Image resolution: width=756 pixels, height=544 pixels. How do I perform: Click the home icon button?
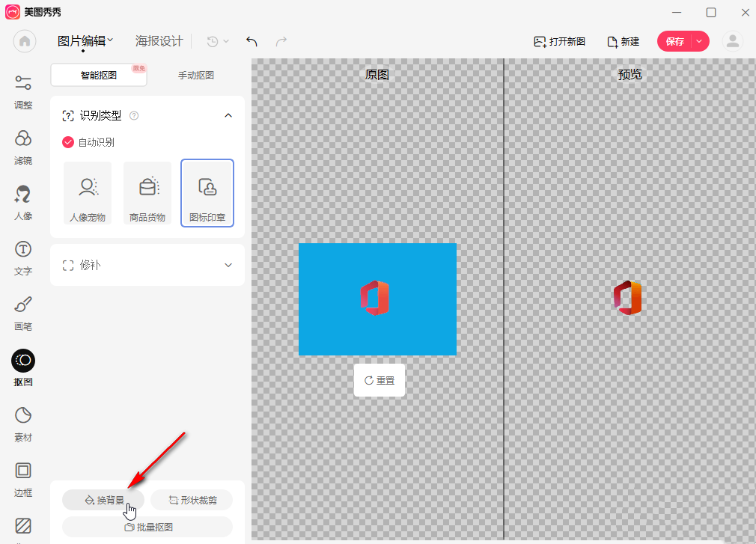click(25, 41)
